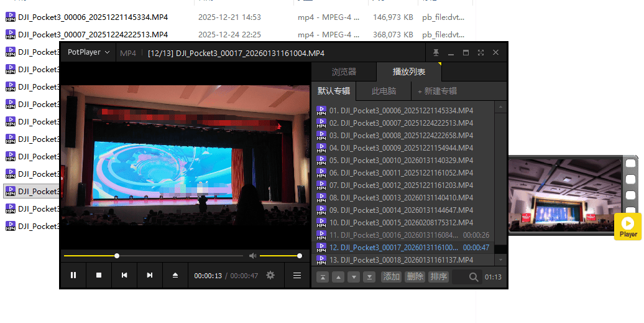Open the PotPlayer main menu dropdown
Screen dimensions: 644x323
coord(88,52)
